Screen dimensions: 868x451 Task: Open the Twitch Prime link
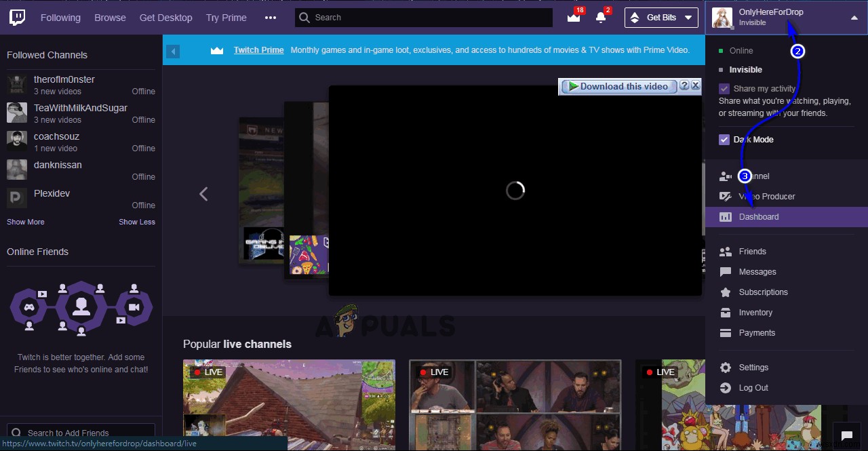(258, 50)
